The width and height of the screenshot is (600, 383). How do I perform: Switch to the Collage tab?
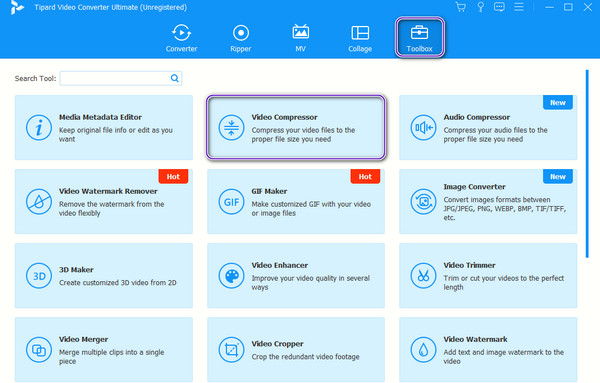(360, 38)
